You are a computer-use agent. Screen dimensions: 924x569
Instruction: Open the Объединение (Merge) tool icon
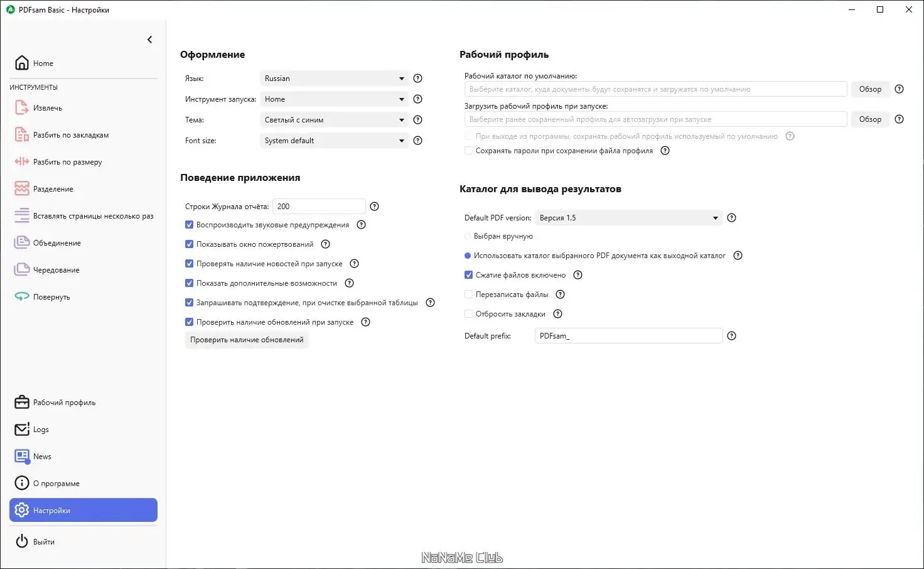(x=22, y=242)
